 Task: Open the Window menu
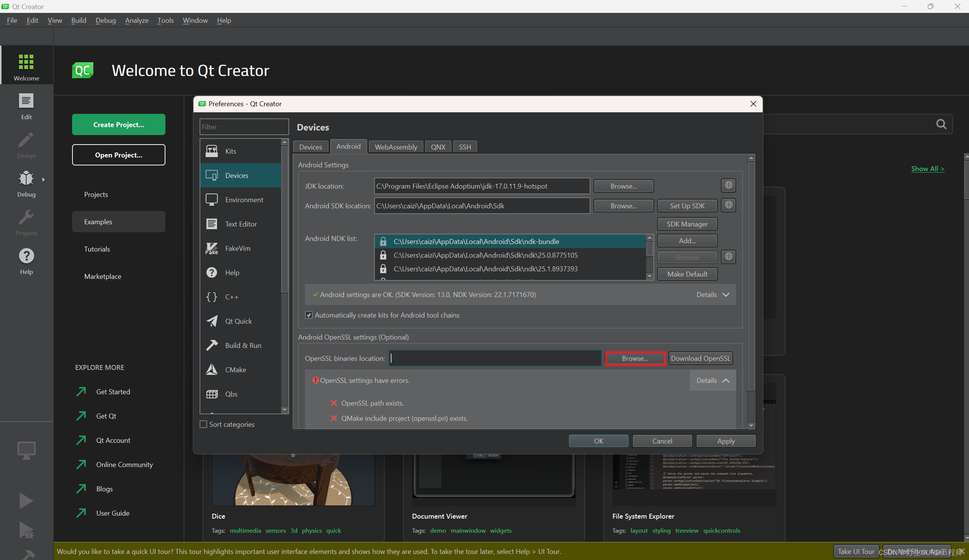pos(195,20)
